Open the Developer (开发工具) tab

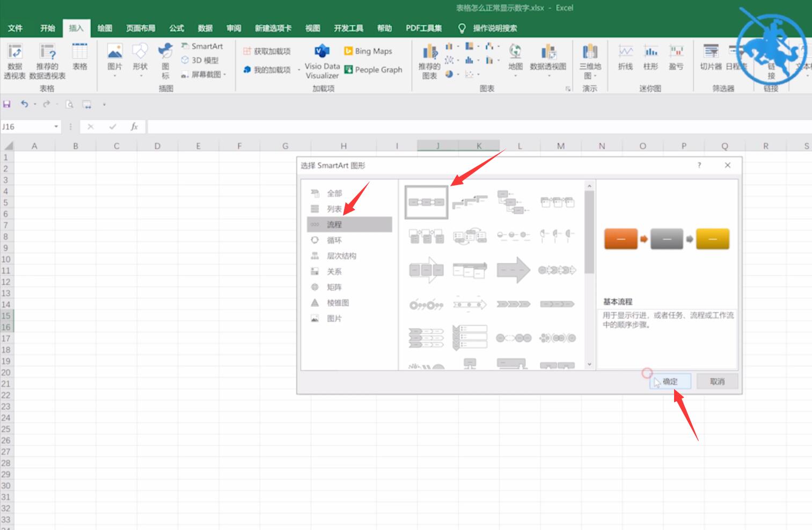pos(348,28)
